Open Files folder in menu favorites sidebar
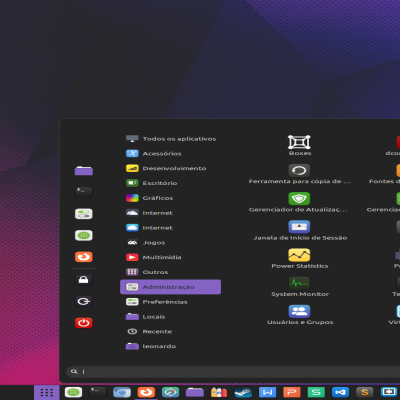This screenshot has width=400, height=400. [84, 171]
